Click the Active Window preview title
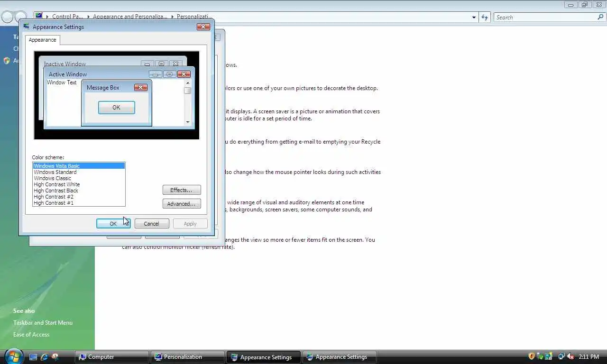 68,74
